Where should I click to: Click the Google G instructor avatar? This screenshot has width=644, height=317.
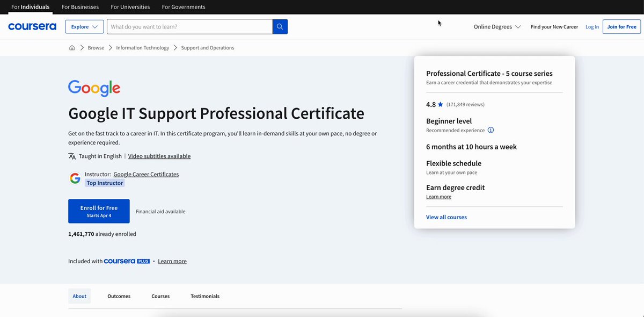[75, 178]
